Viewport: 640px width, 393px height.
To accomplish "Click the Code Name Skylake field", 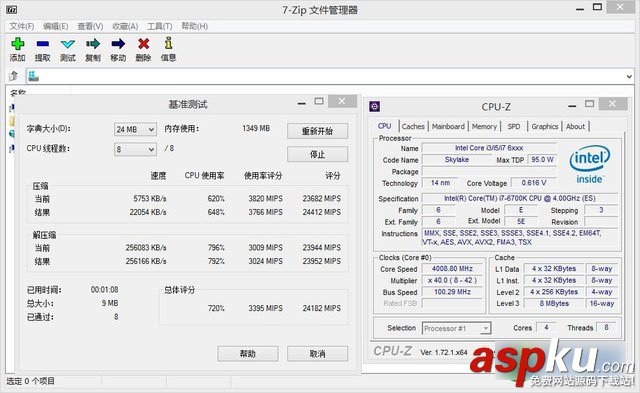I will click(x=457, y=160).
